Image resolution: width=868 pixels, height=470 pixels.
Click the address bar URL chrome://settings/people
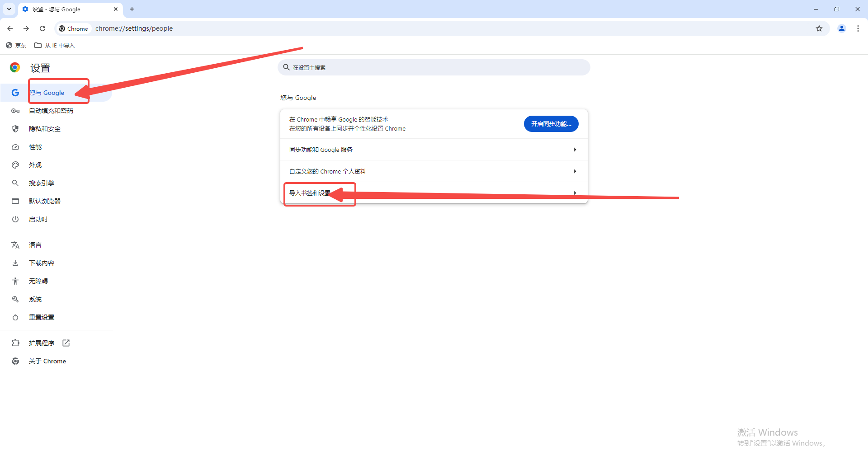click(134, 28)
